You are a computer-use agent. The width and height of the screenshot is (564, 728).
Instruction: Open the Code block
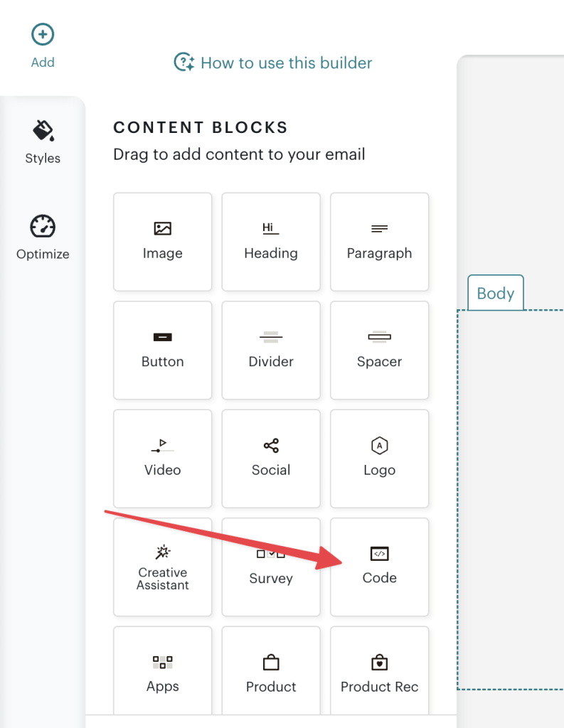(x=379, y=567)
